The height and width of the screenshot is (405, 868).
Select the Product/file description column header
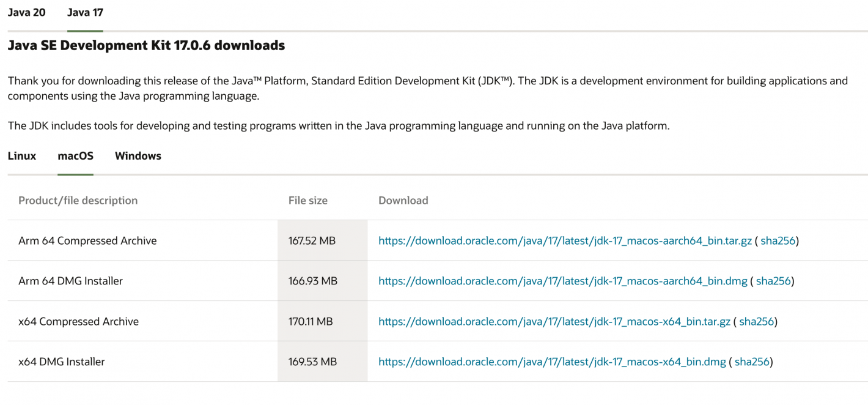click(78, 200)
